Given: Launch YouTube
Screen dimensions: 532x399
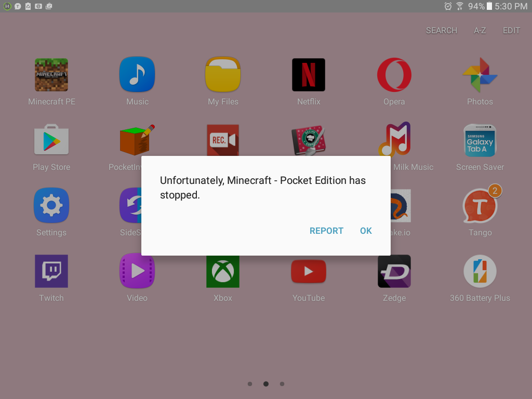Looking at the screenshot, I should point(309,271).
